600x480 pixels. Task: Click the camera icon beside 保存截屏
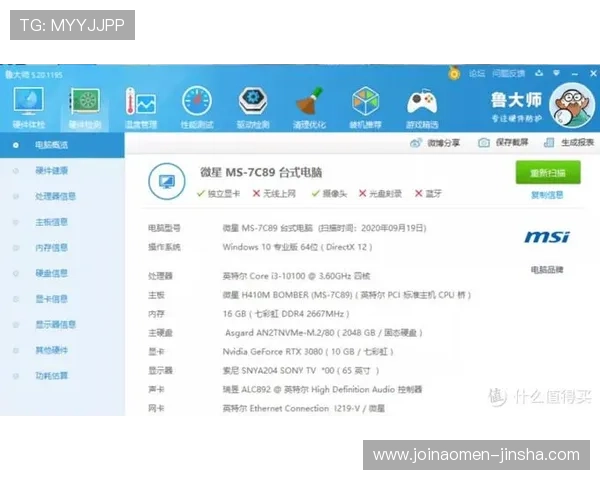484,143
